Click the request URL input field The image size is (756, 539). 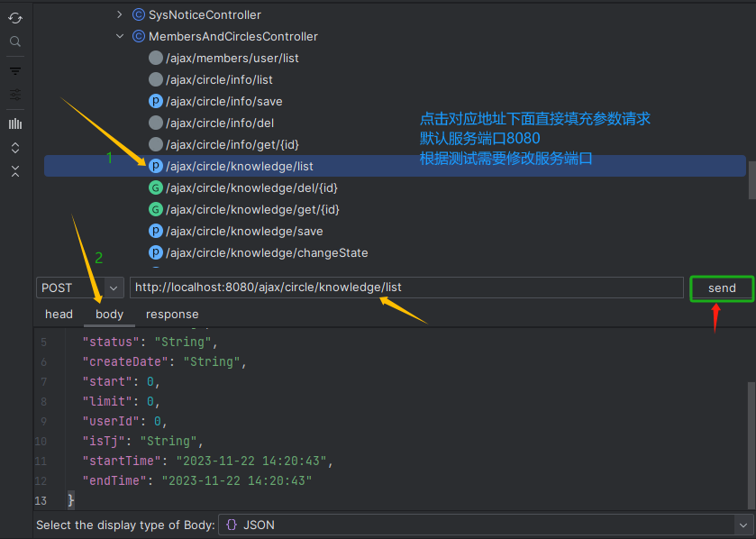pyautogui.click(x=405, y=287)
